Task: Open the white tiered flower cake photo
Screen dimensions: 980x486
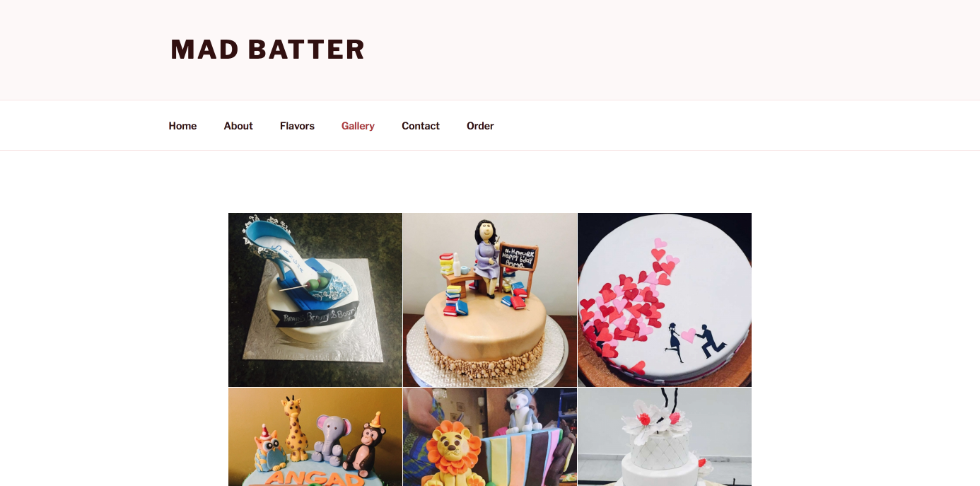Action: click(665, 436)
